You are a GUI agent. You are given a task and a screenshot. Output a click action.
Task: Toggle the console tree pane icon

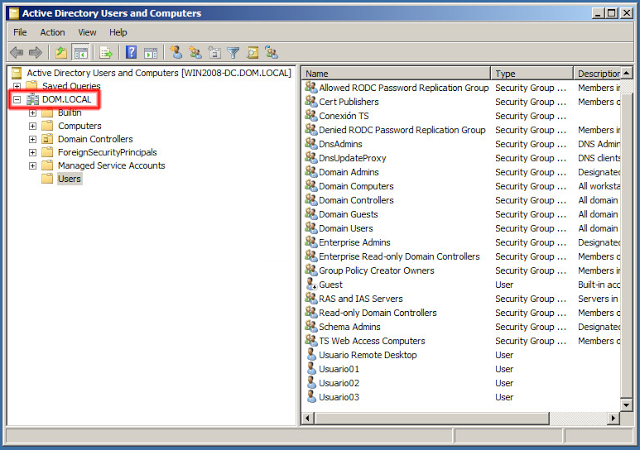coord(81,53)
